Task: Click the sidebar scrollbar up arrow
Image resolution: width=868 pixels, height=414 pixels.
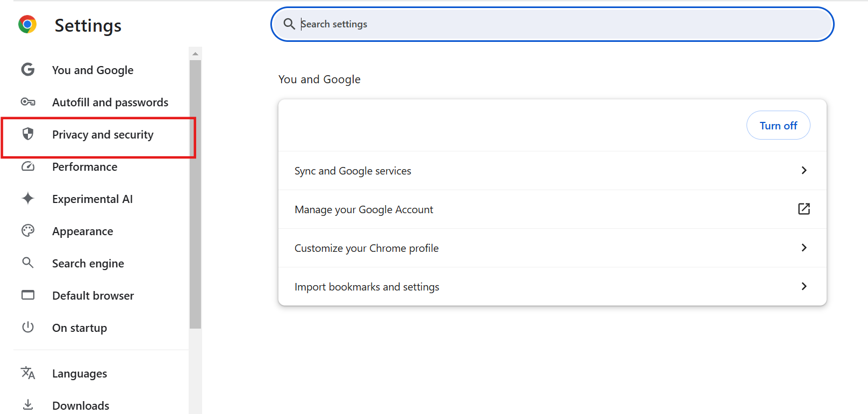Action: [x=196, y=54]
